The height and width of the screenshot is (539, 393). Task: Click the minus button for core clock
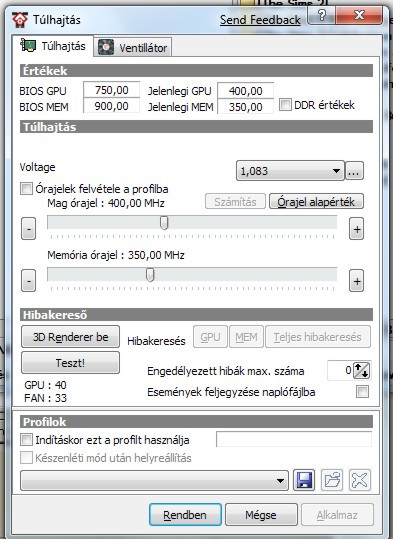(29, 229)
